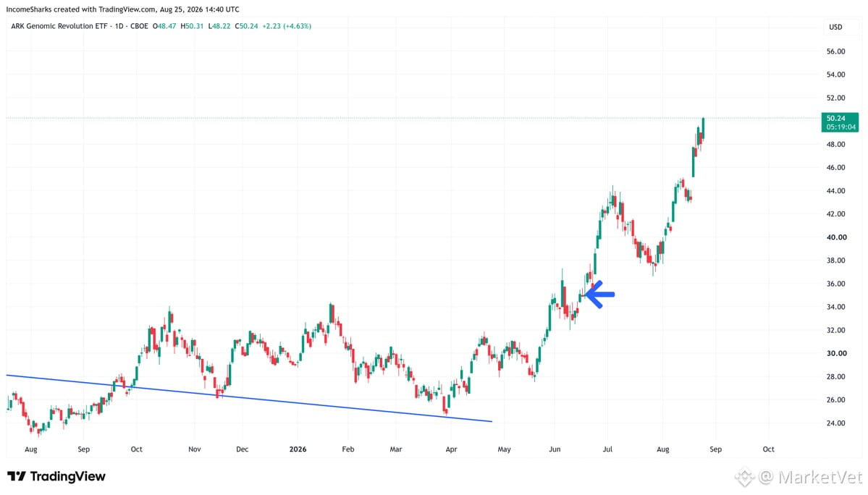Click the 26.00 price axis label
The image size is (868, 495).
(x=836, y=400)
